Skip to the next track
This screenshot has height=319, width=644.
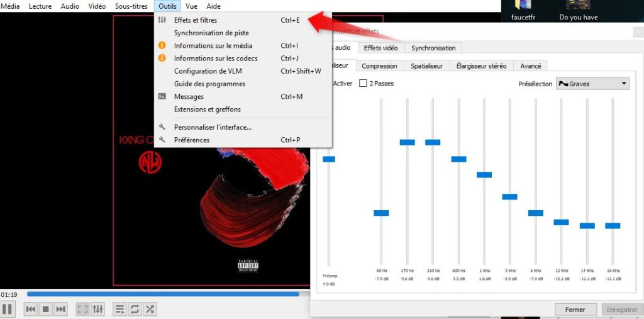pos(60,309)
